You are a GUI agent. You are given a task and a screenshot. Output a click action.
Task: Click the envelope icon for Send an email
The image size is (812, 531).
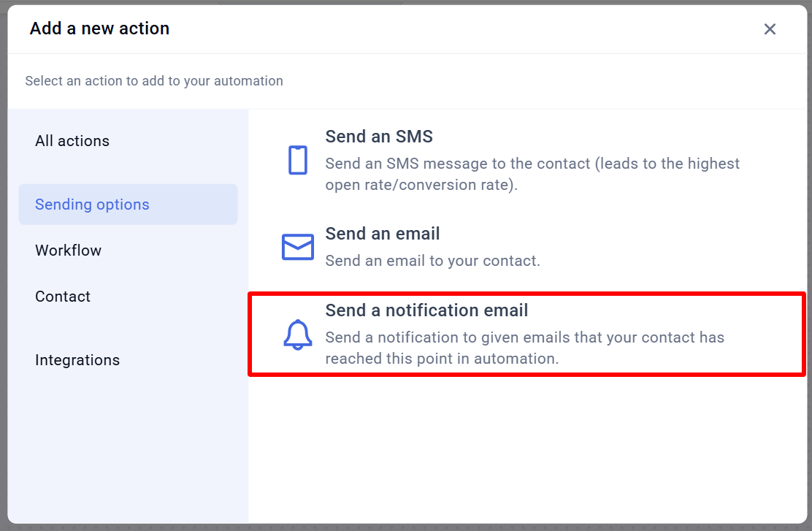coord(298,247)
